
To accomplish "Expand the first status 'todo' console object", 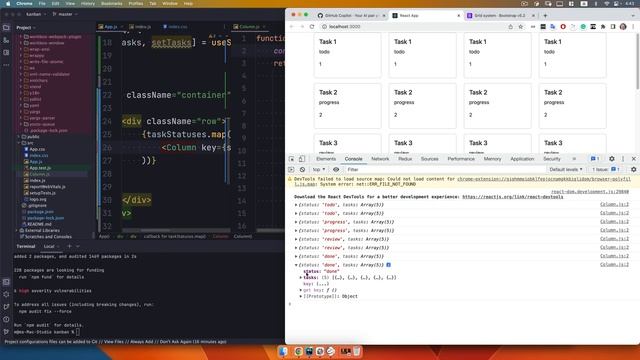I will pyautogui.click(x=296, y=205).
